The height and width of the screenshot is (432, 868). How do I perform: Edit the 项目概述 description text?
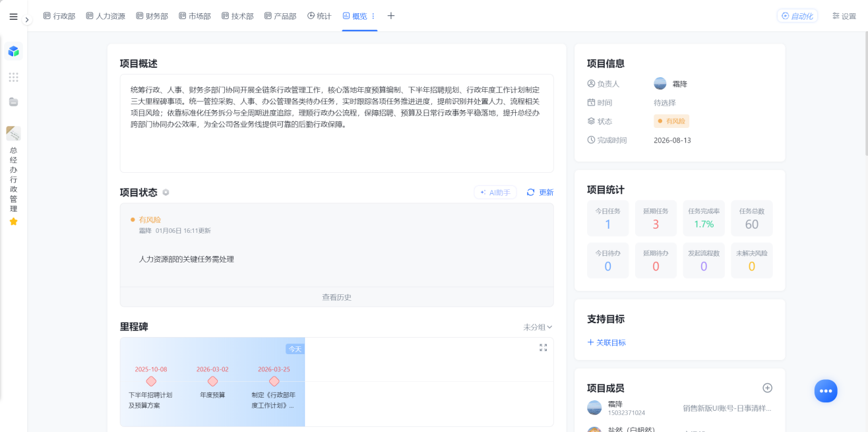pyautogui.click(x=336, y=123)
